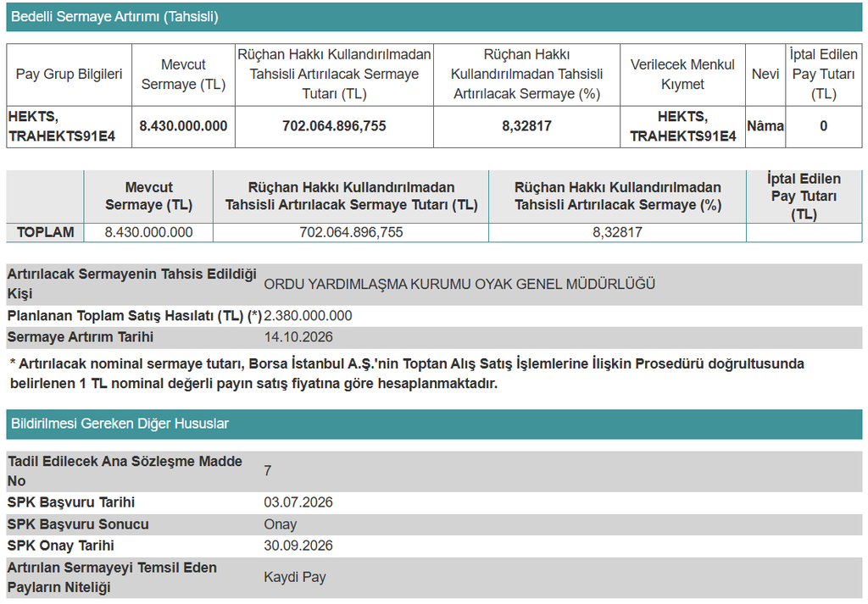
Task: Select 702.064.896,755 in the TOPLAM row
Action: (x=351, y=232)
